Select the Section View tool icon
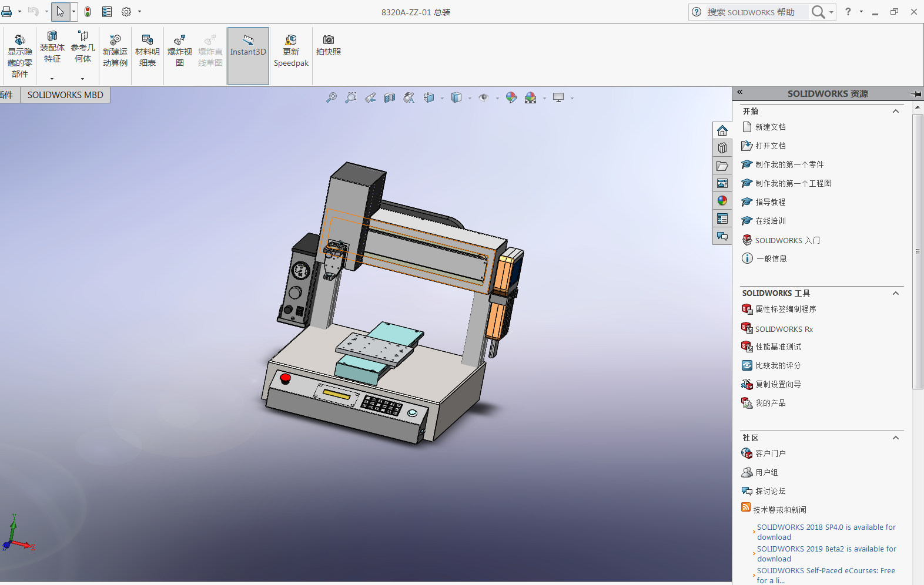This screenshot has width=924, height=585. click(389, 98)
